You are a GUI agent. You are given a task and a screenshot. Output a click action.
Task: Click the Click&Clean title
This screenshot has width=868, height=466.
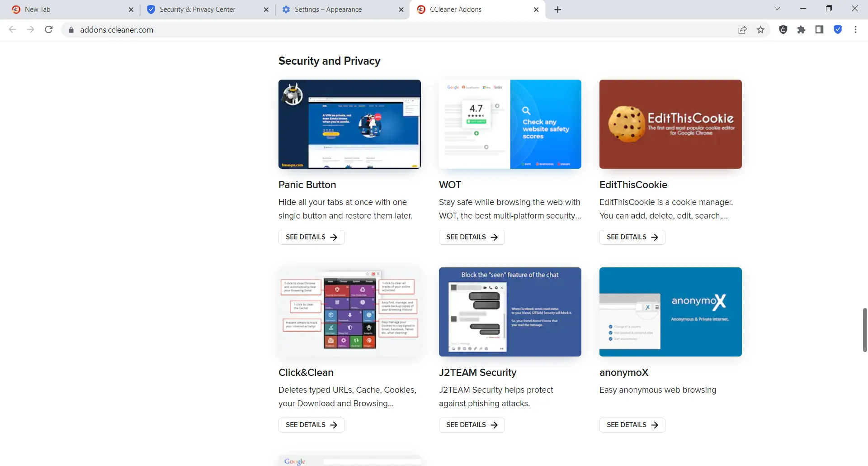[x=306, y=372]
